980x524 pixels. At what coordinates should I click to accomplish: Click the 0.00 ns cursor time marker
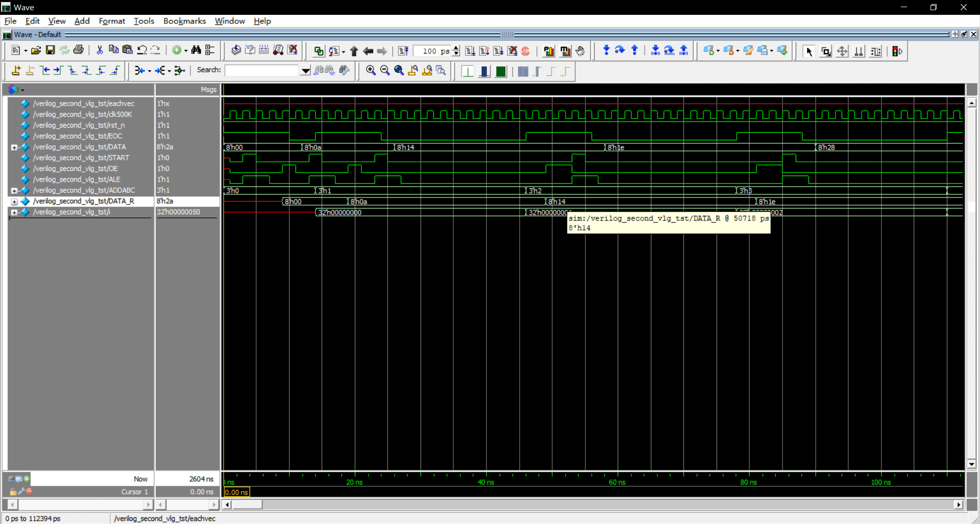[x=236, y=492]
